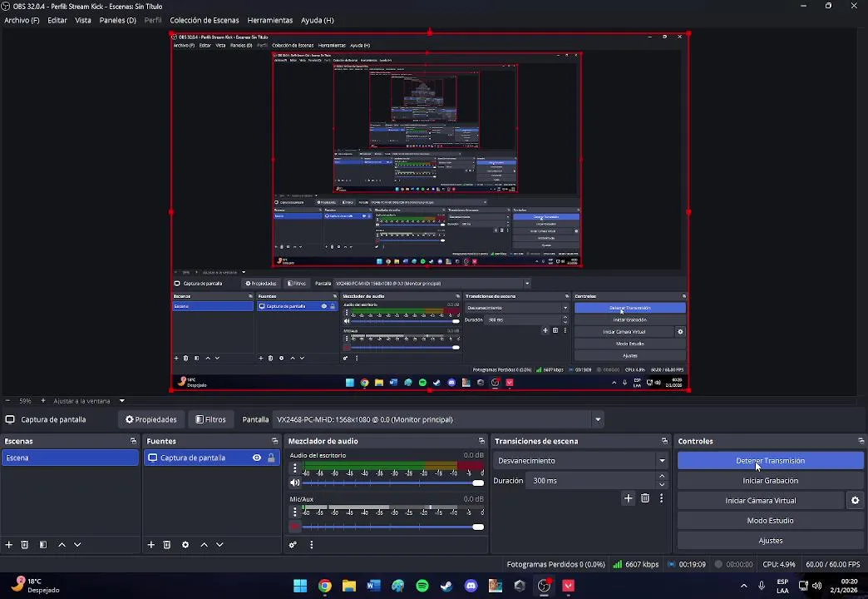Unmute Mic/Aux red speaker icon
Image resolution: width=868 pixels, height=599 pixels.
(x=294, y=527)
